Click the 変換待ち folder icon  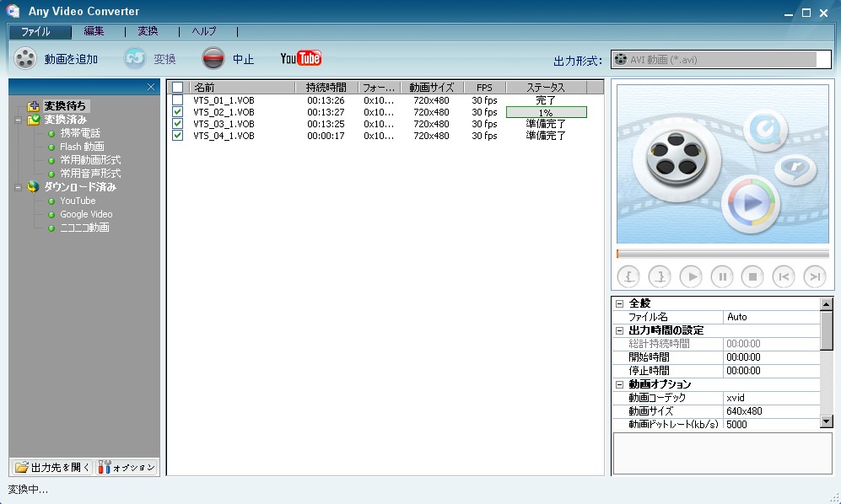pos(33,106)
